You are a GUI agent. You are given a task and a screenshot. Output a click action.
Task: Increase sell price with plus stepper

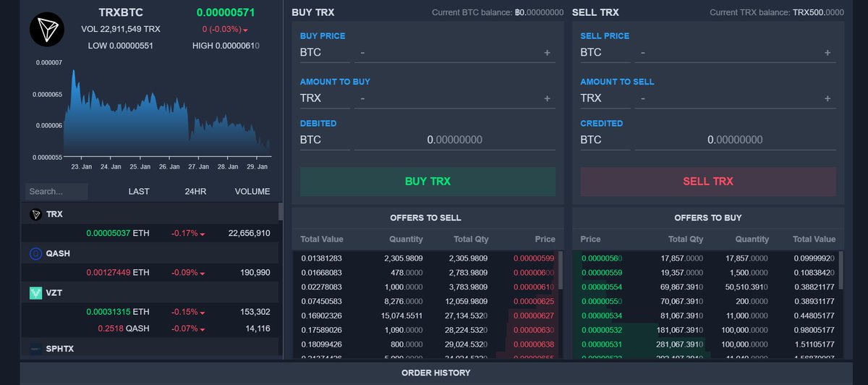[827, 52]
